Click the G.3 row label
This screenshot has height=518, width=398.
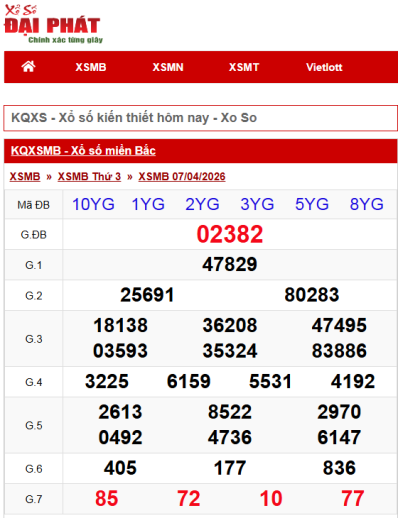click(x=34, y=339)
